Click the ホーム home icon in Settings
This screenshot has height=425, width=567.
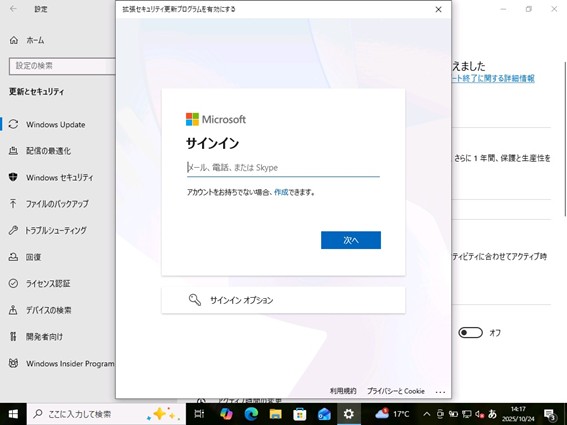click(x=14, y=40)
